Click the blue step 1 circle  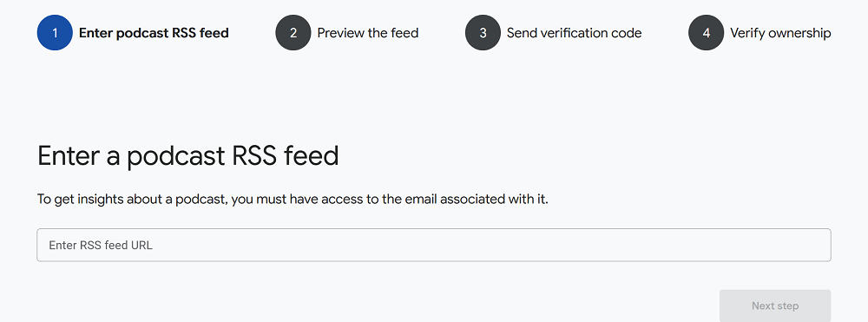coord(55,33)
